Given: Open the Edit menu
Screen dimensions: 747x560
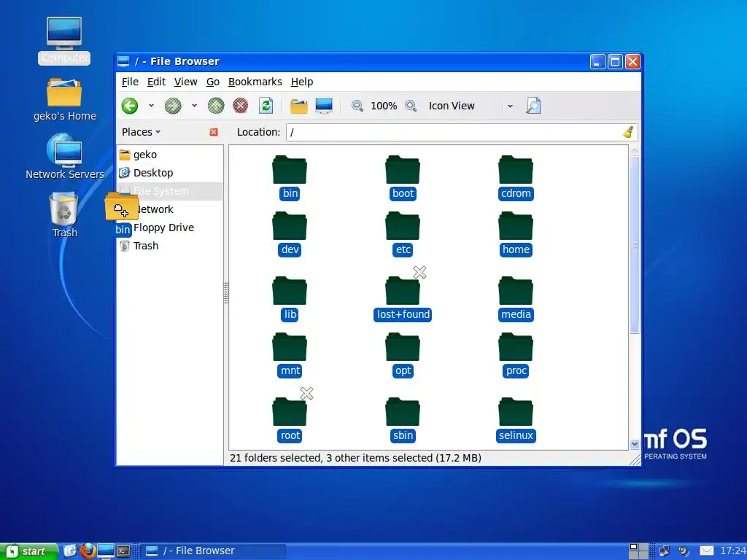Looking at the screenshot, I should [156, 82].
